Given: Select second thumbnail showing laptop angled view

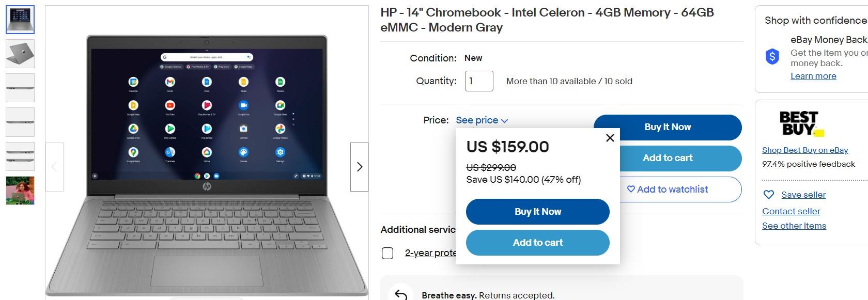Looking at the screenshot, I should click(20, 54).
